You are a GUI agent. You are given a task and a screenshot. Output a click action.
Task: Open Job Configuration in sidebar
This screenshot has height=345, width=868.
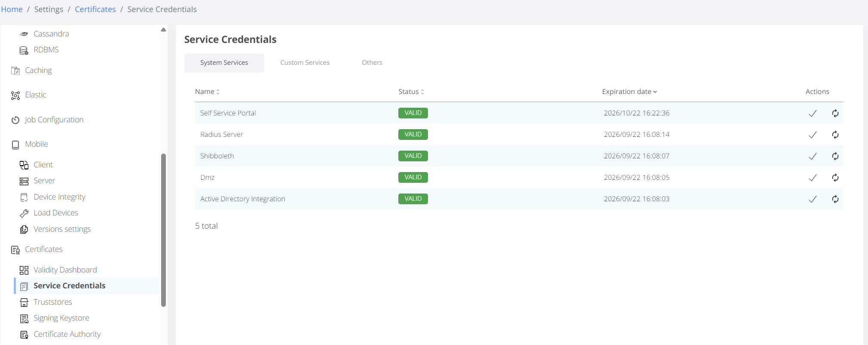tap(54, 120)
